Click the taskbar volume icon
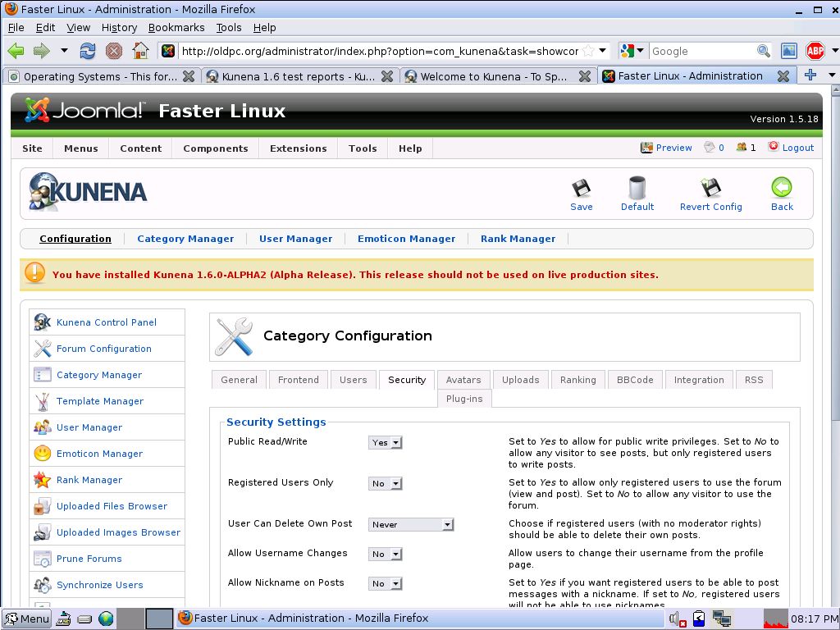 pyautogui.click(x=677, y=619)
